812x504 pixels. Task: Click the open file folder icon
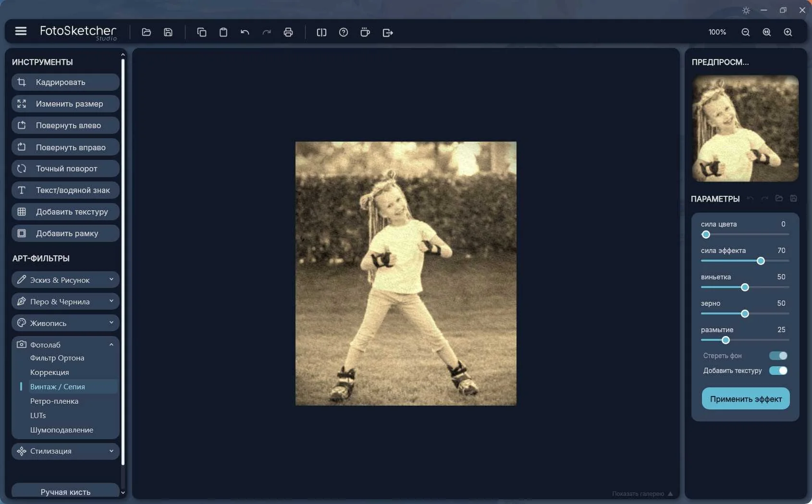[x=147, y=32]
